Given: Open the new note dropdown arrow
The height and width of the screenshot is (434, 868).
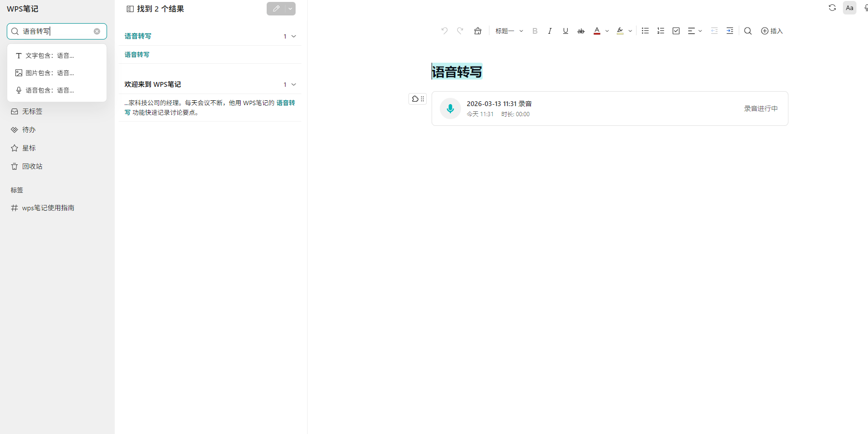Looking at the screenshot, I should [290, 9].
